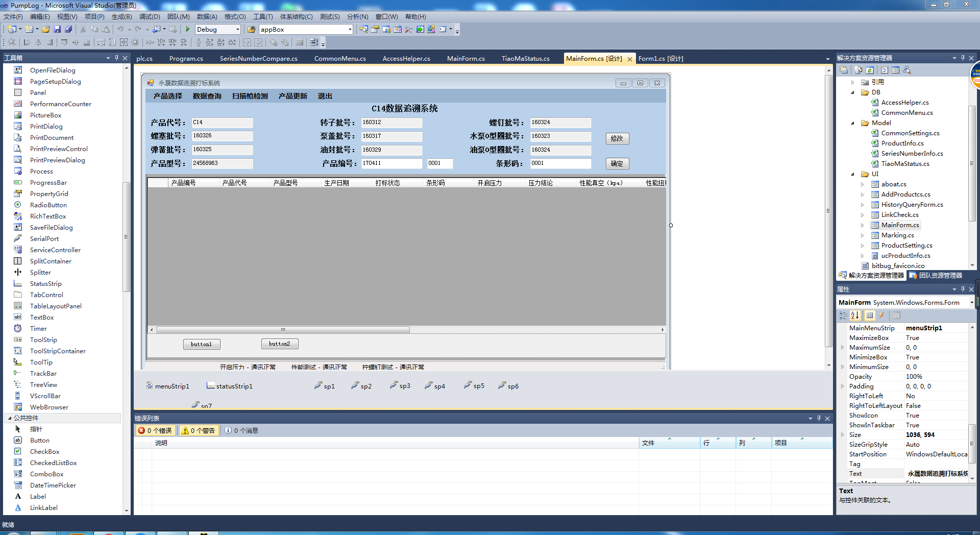Toggle the errors filter showing 0 个错误

[155, 431]
